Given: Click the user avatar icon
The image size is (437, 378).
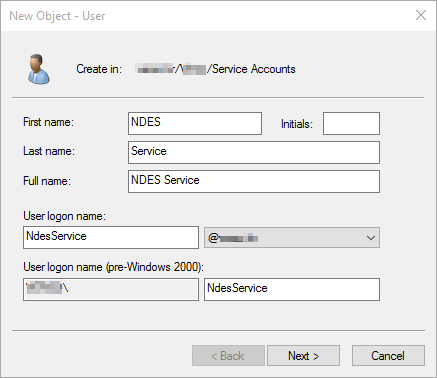Looking at the screenshot, I should pos(39,69).
